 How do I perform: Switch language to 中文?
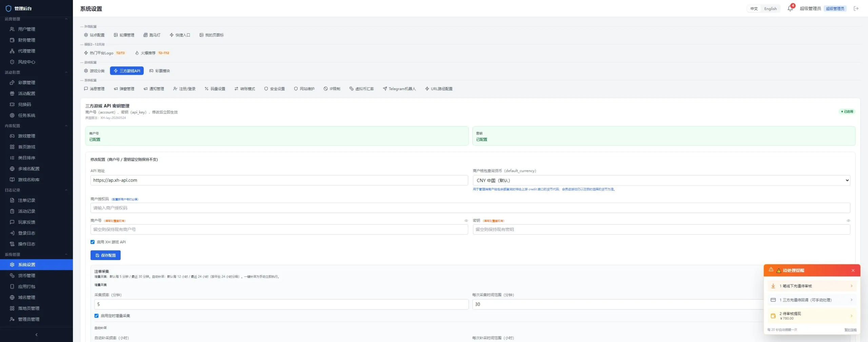754,8
